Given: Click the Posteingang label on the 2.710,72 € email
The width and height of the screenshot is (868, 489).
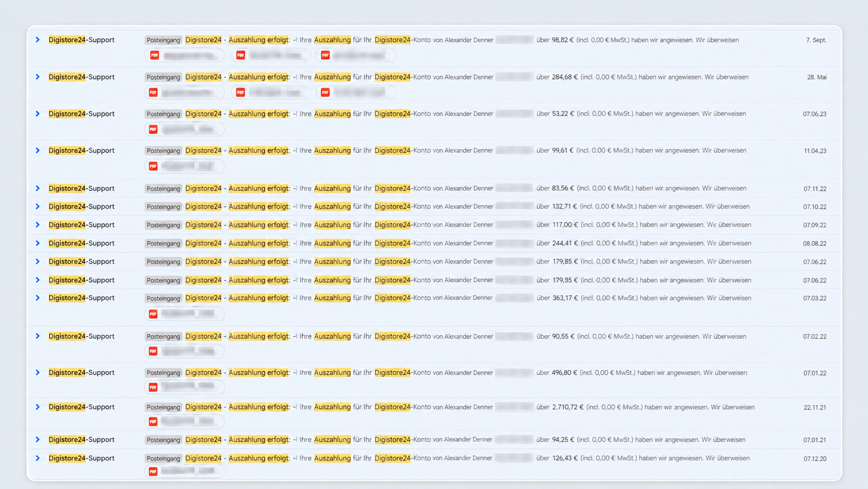Looking at the screenshot, I should tap(163, 407).
